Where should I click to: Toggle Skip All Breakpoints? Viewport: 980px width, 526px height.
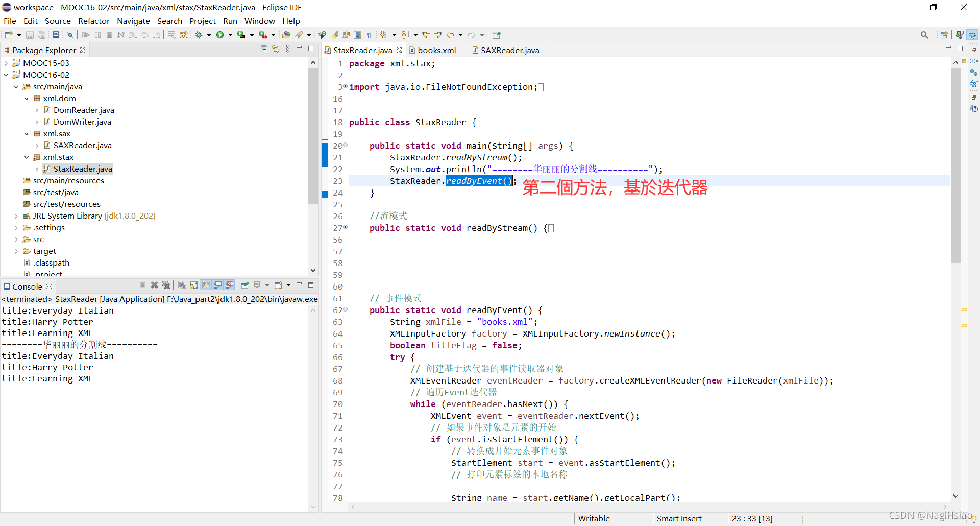[70, 35]
